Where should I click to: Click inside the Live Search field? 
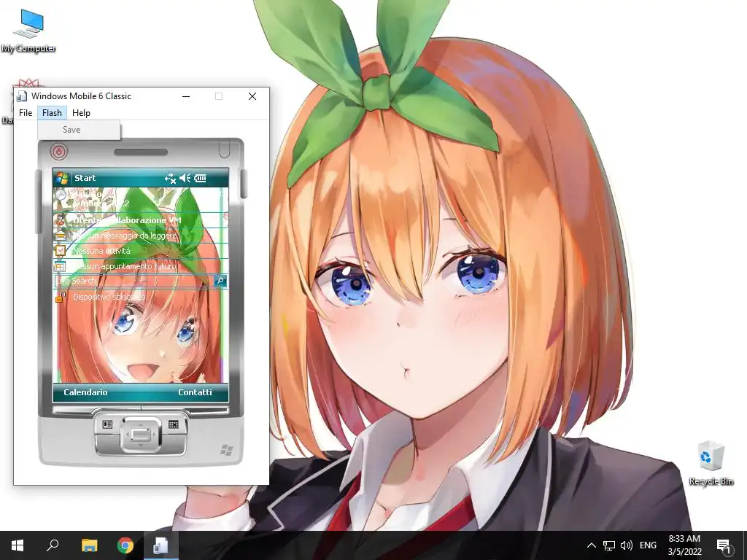tap(134, 281)
